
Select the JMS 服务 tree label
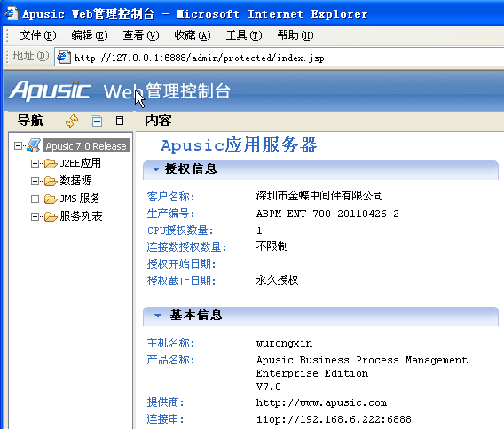click(x=80, y=199)
